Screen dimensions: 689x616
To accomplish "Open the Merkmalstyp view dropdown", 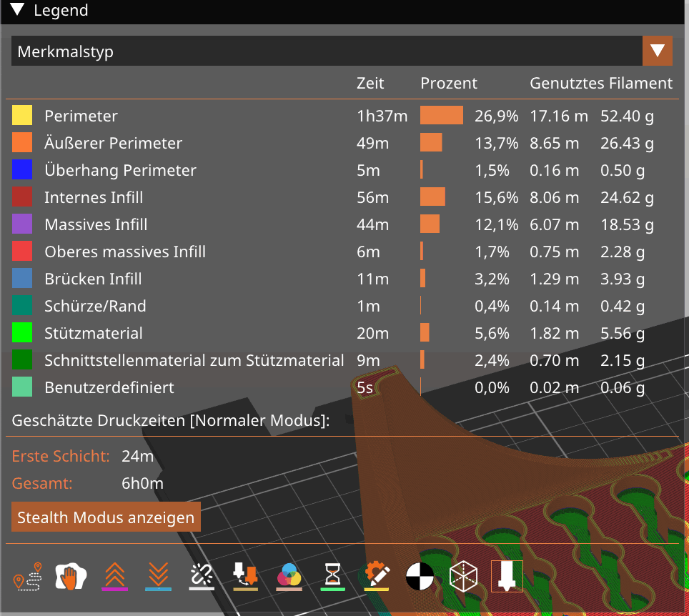I will coord(342,51).
